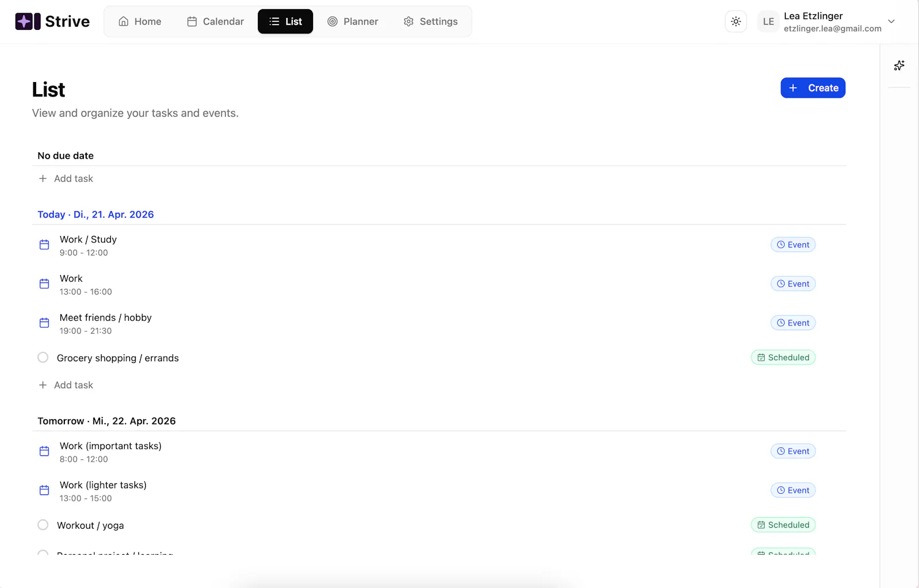Open the Grocery shopping / errands task title
Screen dimensions: 919x588
coord(118,358)
